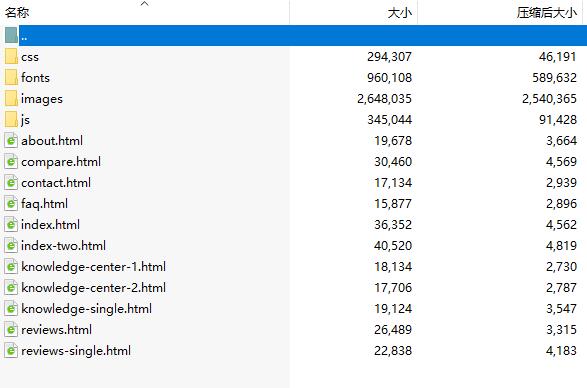Select the images folder name
Image resolution: width=587 pixels, height=388 pixels.
tap(42, 99)
